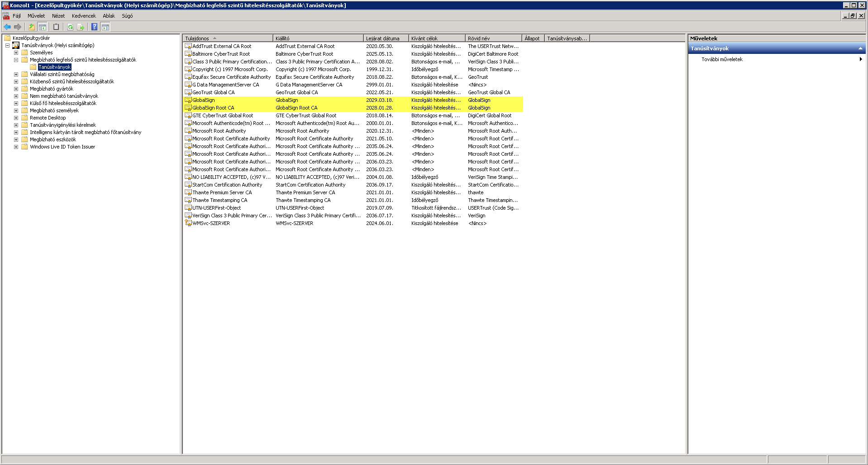868x465 pixels.
Task: Toggle the Action pane toolbar icon
Action: pos(105,27)
